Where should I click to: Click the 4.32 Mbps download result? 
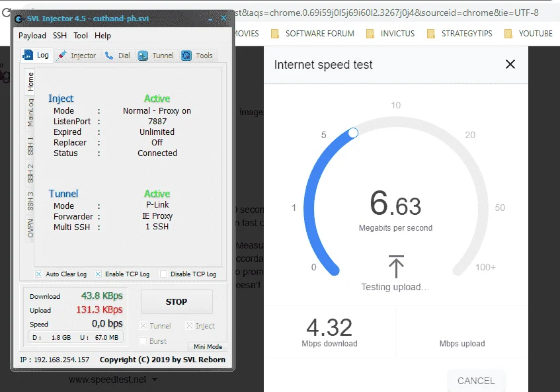pos(329,332)
